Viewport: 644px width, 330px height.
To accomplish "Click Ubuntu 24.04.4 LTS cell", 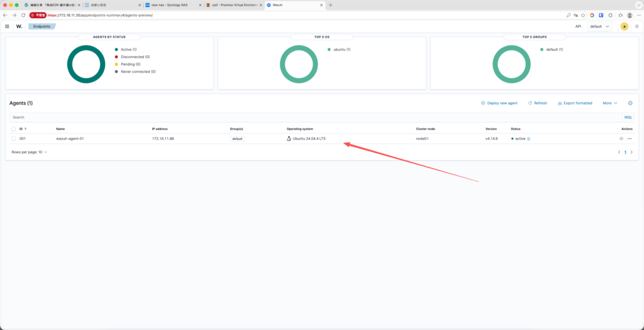I will pyautogui.click(x=306, y=139).
